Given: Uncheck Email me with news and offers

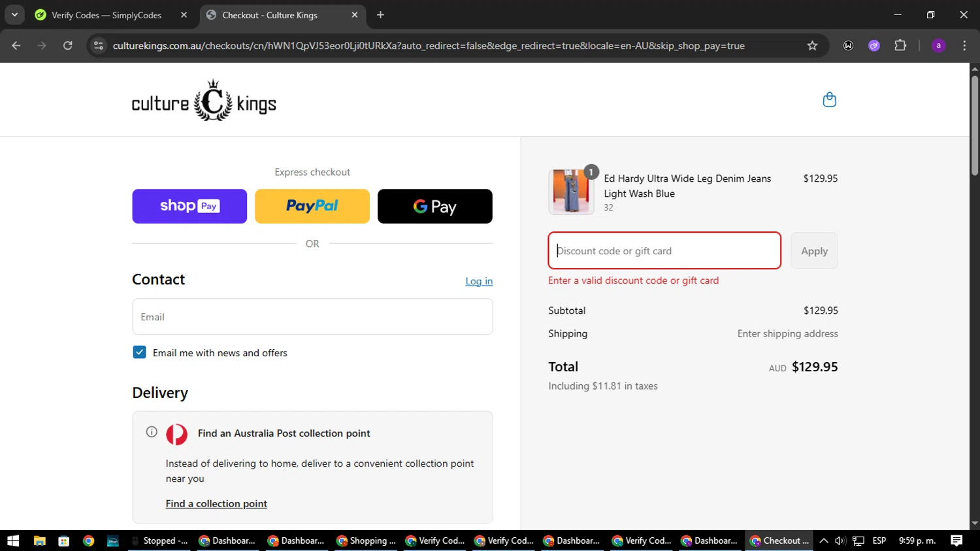Looking at the screenshot, I should click(139, 352).
